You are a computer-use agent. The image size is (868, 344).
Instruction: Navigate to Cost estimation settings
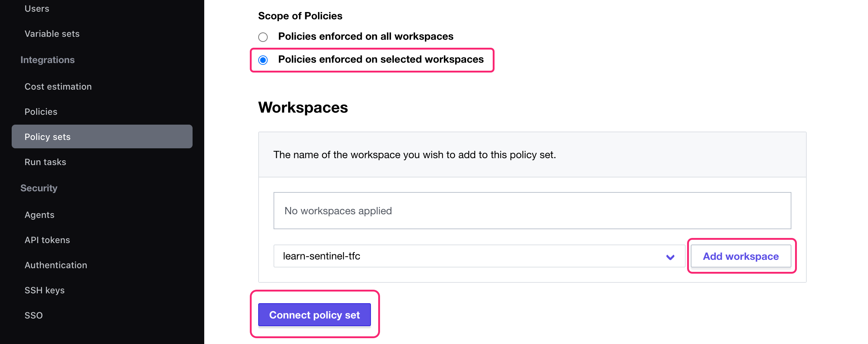click(58, 86)
